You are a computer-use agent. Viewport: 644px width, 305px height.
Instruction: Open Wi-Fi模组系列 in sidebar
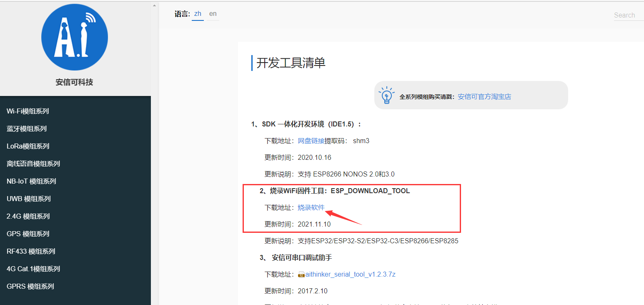[x=28, y=111]
